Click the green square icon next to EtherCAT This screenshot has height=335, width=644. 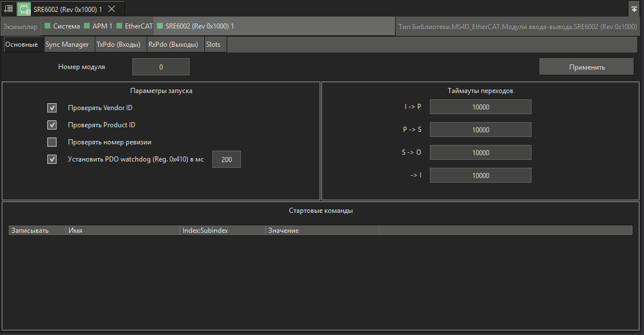tap(119, 26)
